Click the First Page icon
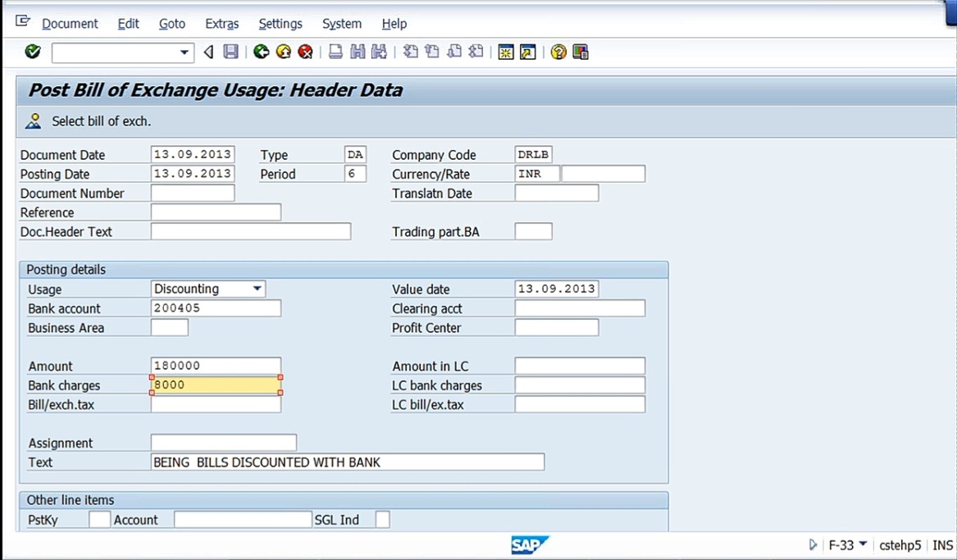 tap(411, 52)
